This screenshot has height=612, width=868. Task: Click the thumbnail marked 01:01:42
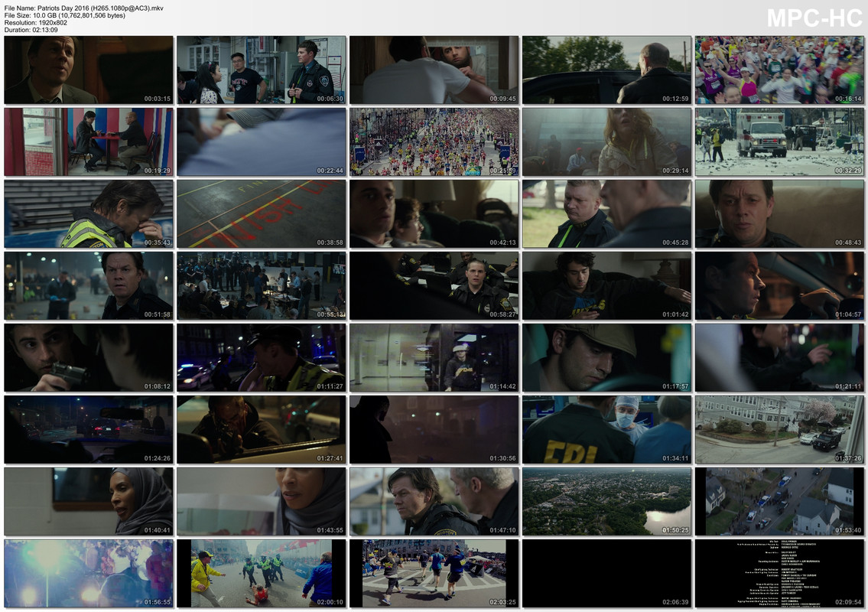(x=606, y=286)
